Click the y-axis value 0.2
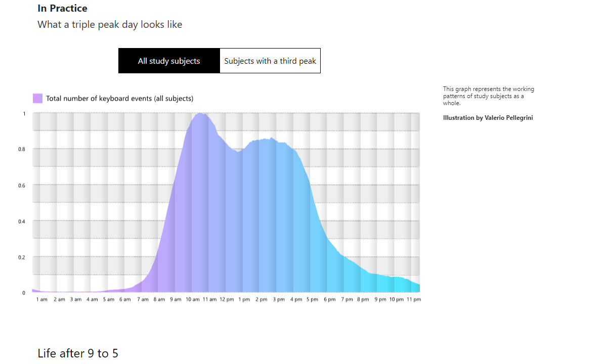 point(22,257)
